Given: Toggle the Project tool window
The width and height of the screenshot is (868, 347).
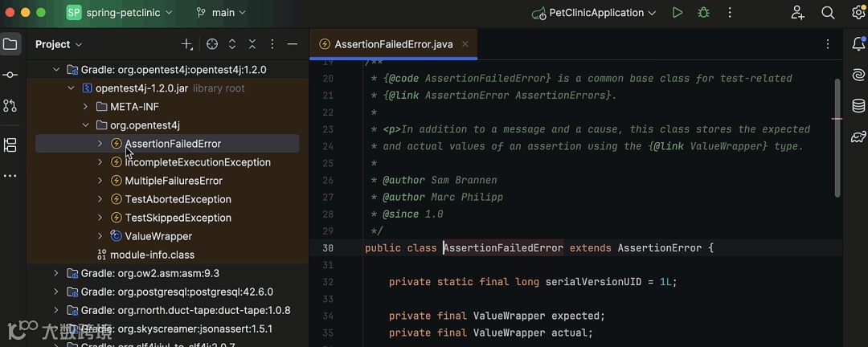Looking at the screenshot, I should tap(10, 44).
